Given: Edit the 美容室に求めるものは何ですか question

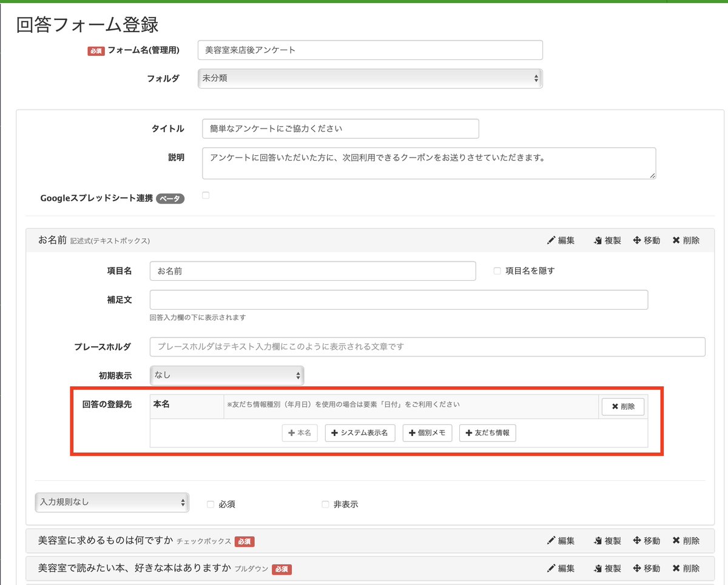Looking at the screenshot, I should [561, 541].
